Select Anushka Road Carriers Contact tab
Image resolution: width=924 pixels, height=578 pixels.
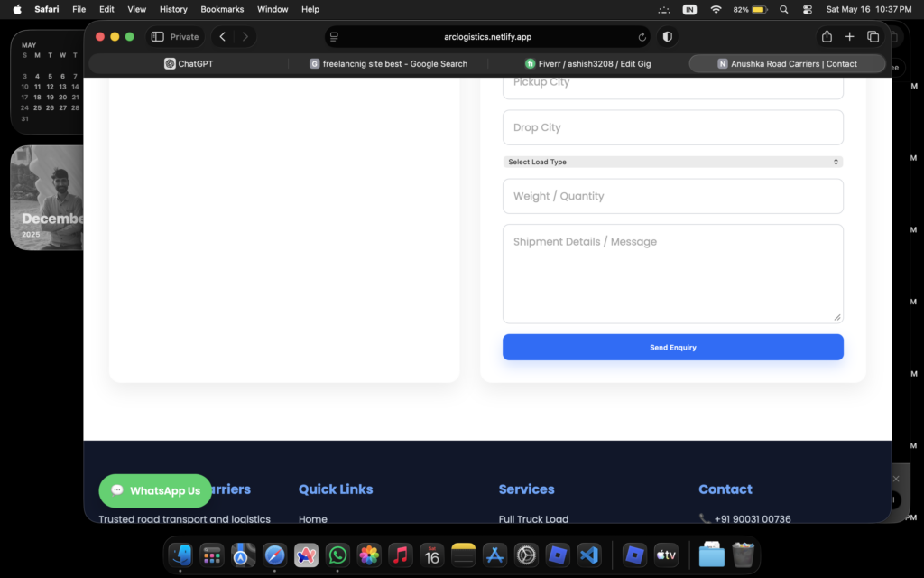(787, 64)
